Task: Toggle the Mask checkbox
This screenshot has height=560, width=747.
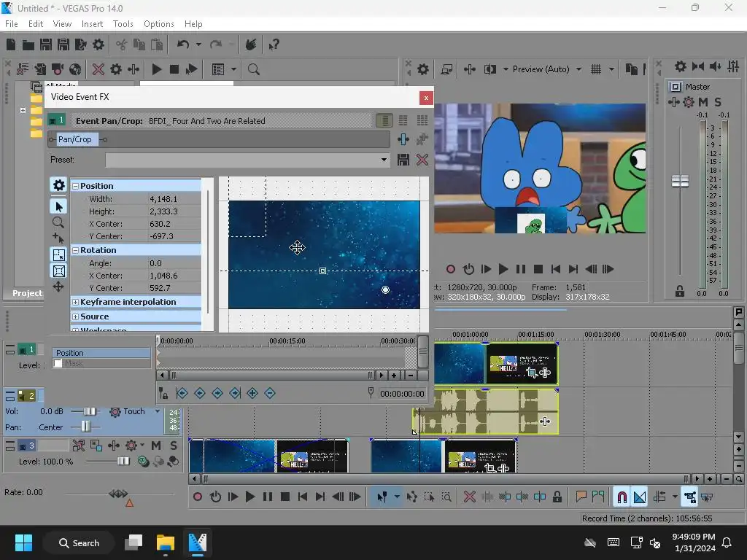Action: pos(58,363)
